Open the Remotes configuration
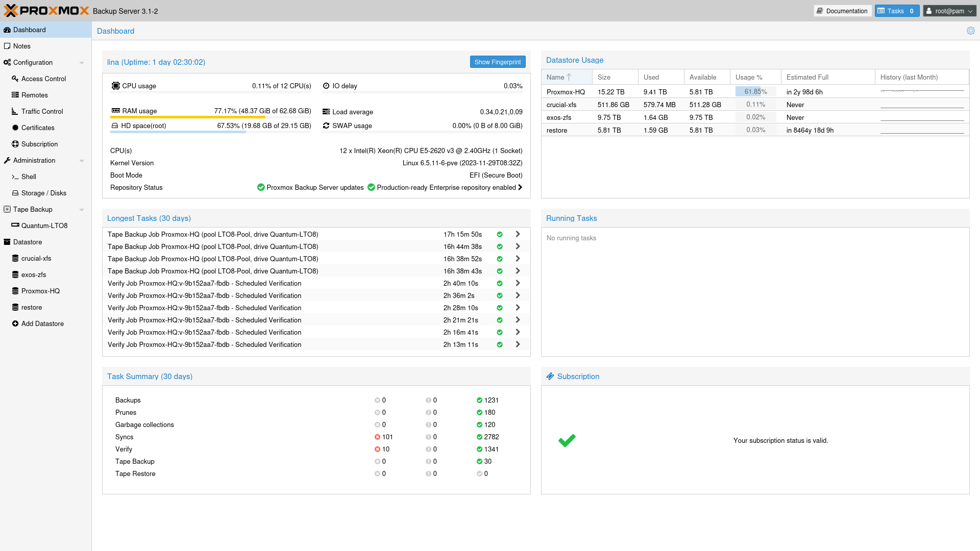 pyautogui.click(x=35, y=95)
